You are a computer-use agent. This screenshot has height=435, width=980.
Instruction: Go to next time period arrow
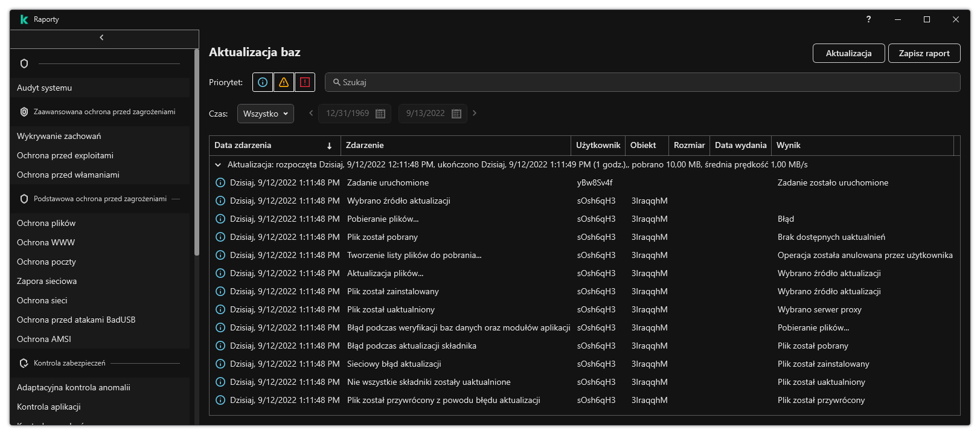(475, 113)
